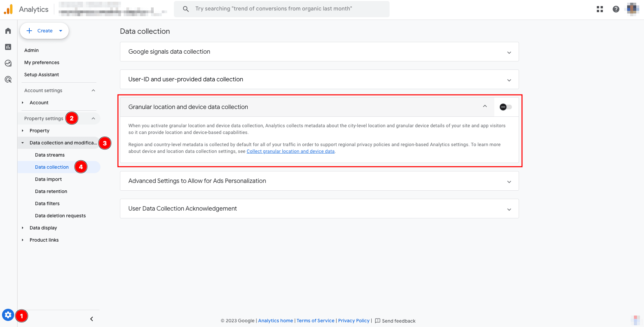Open the Reports bar chart icon

click(8, 47)
